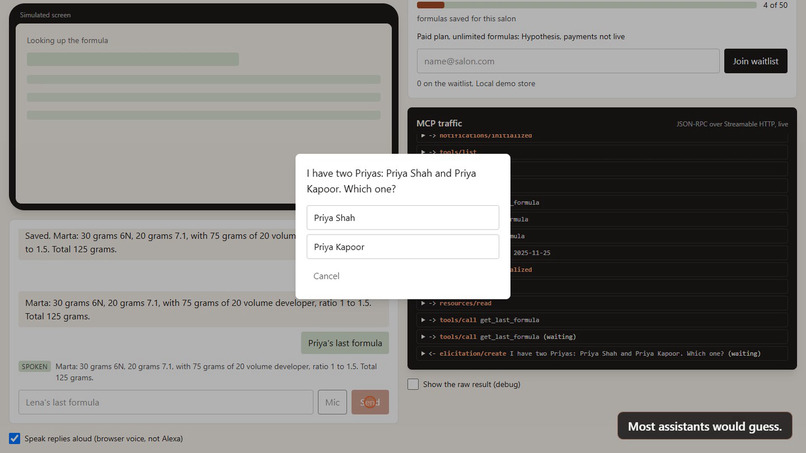Click the formulas saved for this salon text

466,19
